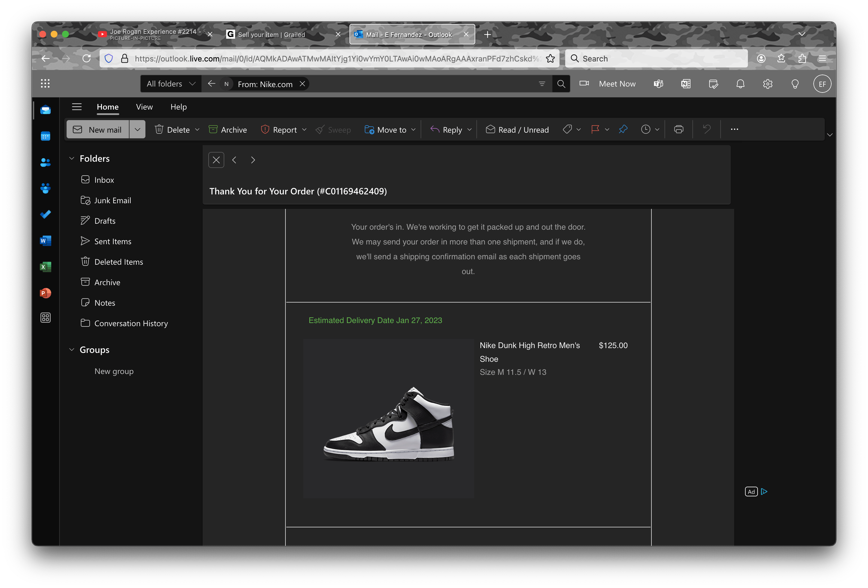Click Meet Now button
Screen dimensions: 868x588
(607, 84)
